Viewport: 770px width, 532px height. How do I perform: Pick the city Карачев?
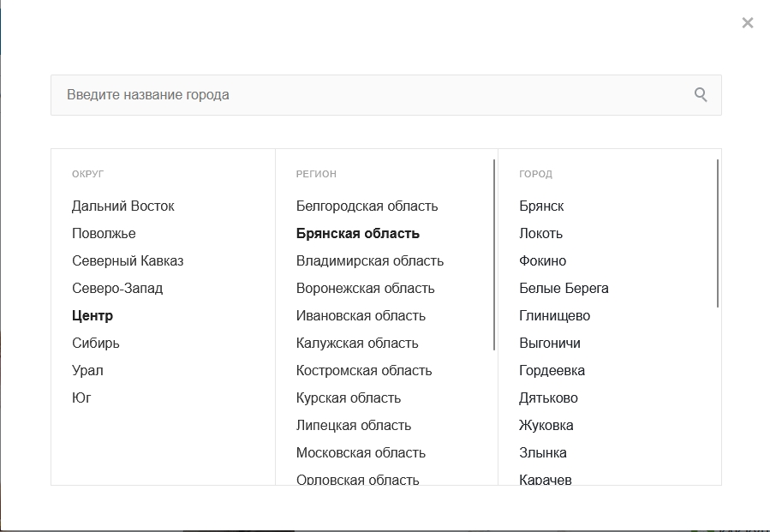545,479
